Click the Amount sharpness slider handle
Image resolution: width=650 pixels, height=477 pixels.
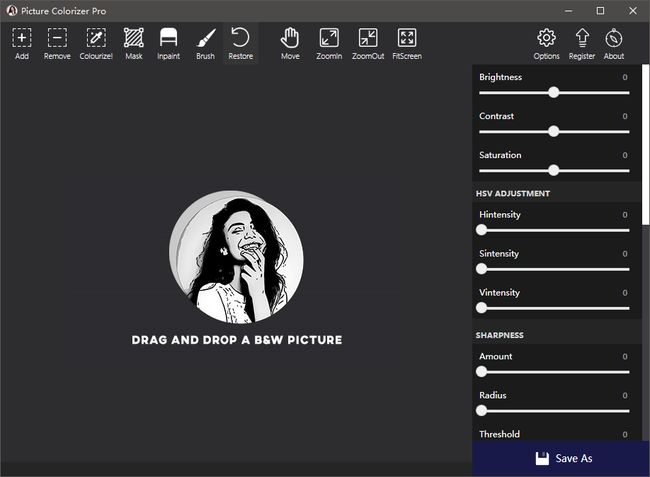click(x=481, y=372)
